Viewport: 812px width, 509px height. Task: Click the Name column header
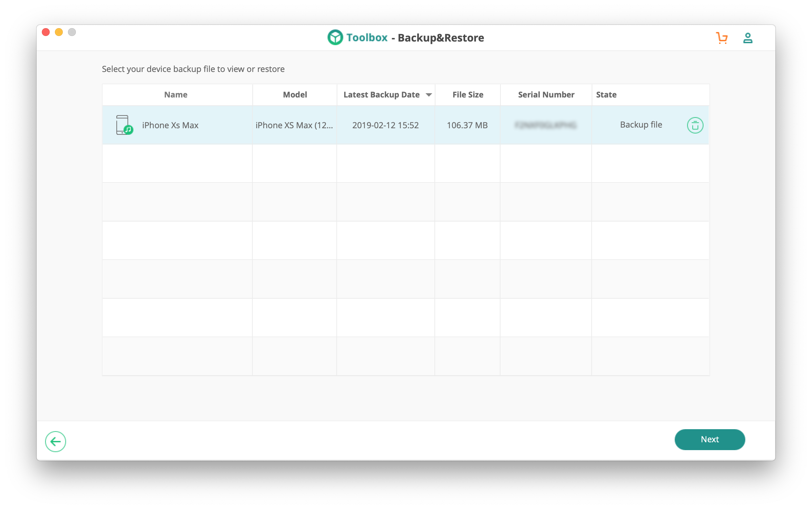click(x=176, y=95)
